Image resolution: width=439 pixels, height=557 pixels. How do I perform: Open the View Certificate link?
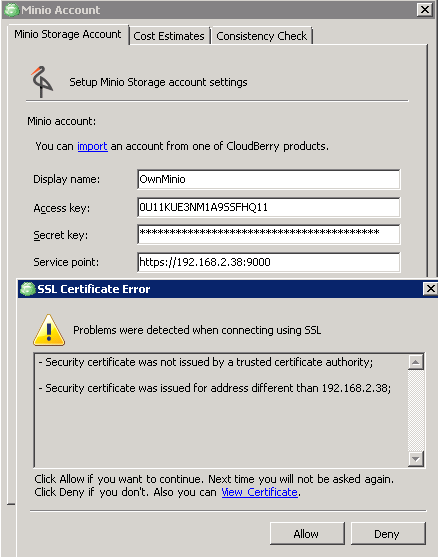tap(260, 492)
